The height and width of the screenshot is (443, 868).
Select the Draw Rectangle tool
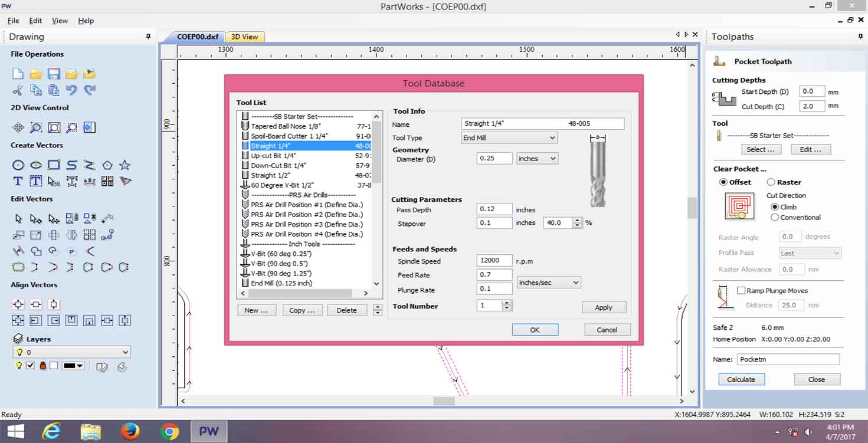54,165
